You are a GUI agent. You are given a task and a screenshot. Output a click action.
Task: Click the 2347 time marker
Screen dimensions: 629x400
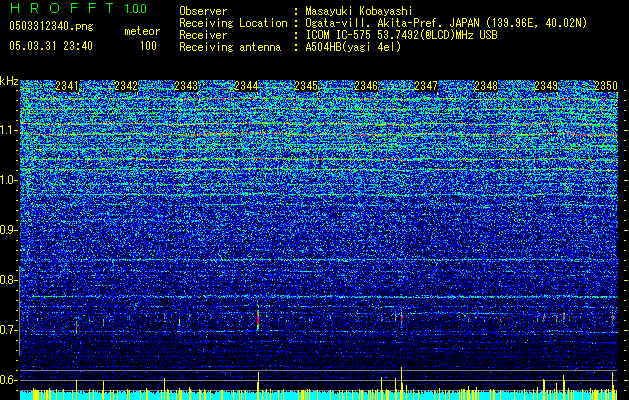tap(427, 87)
